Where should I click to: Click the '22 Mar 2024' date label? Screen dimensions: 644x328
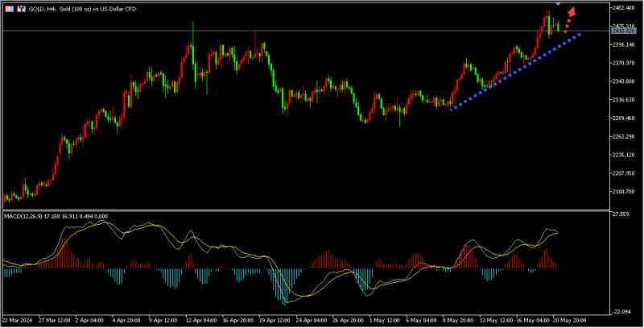(x=18, y=320)
